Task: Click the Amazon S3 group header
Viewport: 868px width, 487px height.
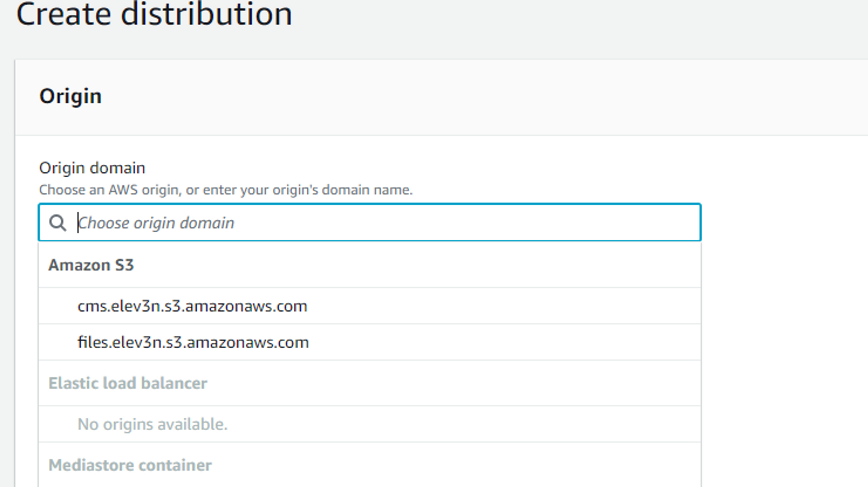Action: [x=91, y=265]
